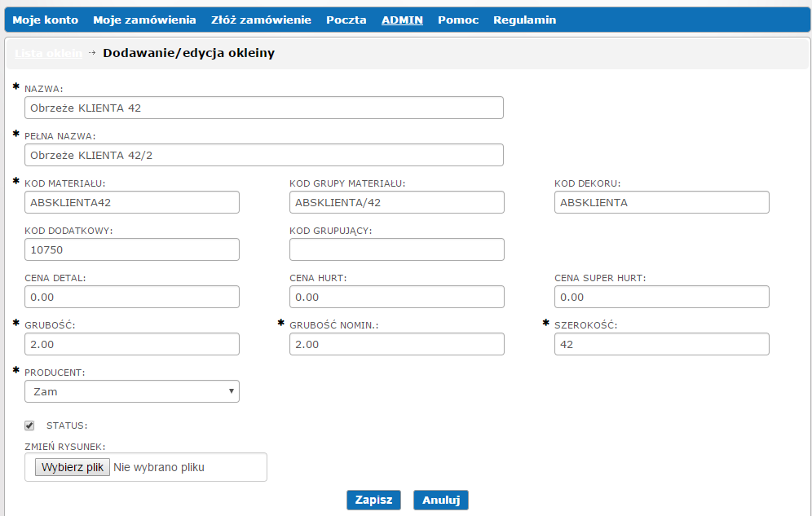Open Pomoc in the top bar
This screenshot has height=516, width=812.
click(x=458, y=20)
